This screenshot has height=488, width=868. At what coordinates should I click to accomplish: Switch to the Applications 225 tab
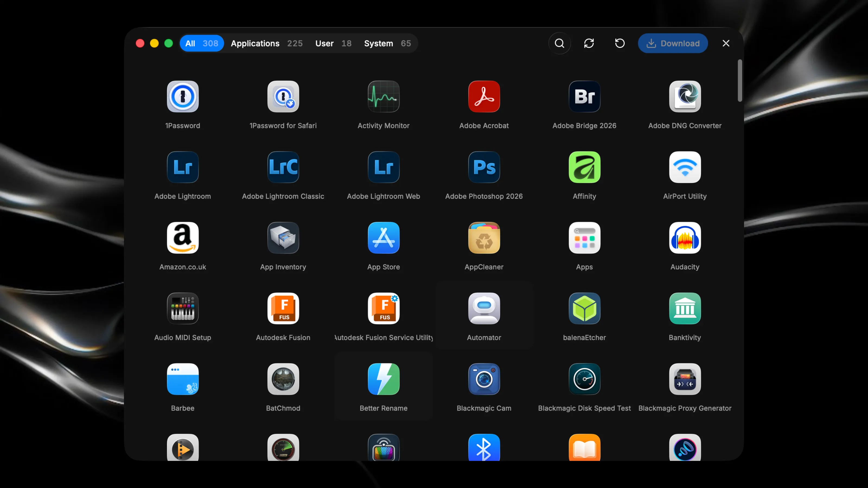click(267, 43)
